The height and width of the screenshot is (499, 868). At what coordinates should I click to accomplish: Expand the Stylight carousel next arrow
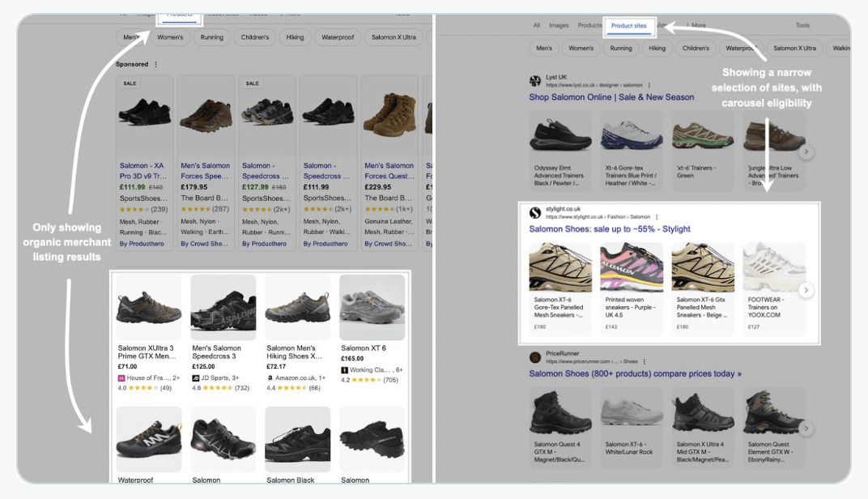pyautogui.click(x=806, y=290)
